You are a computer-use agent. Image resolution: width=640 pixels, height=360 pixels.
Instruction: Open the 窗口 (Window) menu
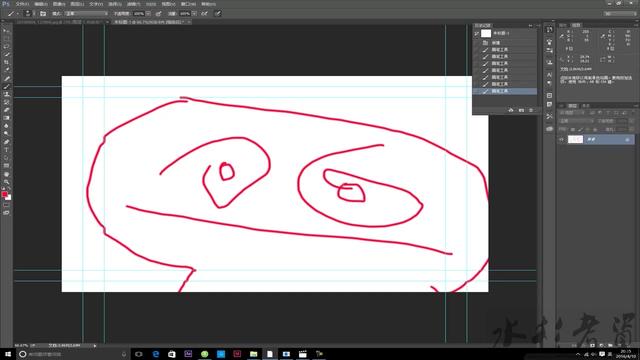188,4
